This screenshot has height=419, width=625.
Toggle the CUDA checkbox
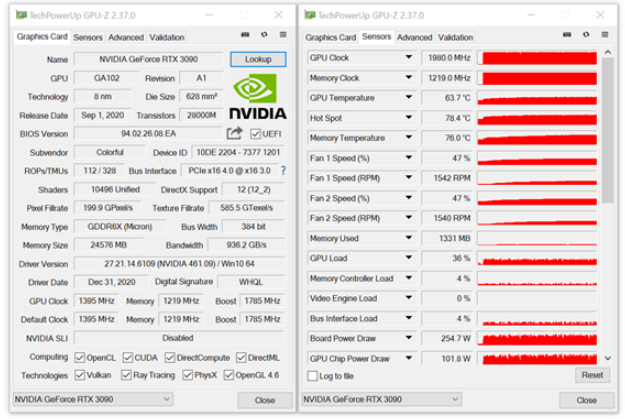pyautogui.click(x=128, y=358)
